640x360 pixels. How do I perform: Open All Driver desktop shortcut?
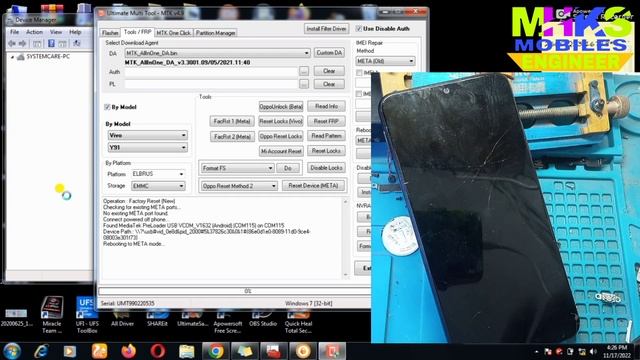click(122, 318)
